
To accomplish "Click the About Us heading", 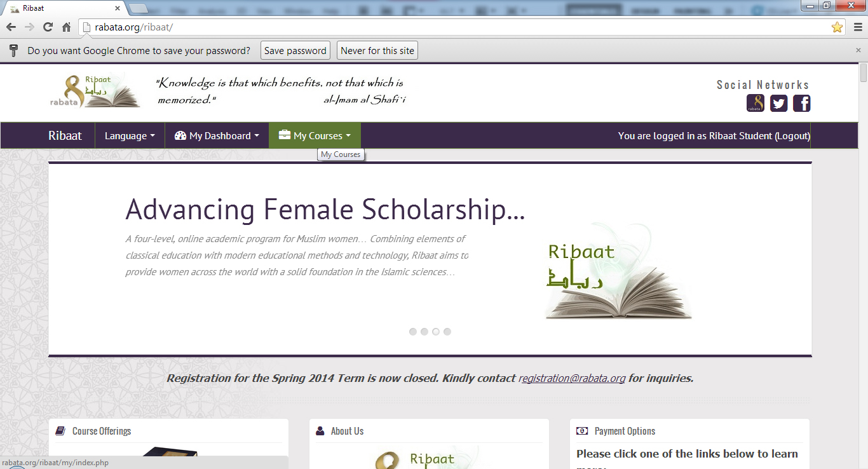I will click(348, 431).
